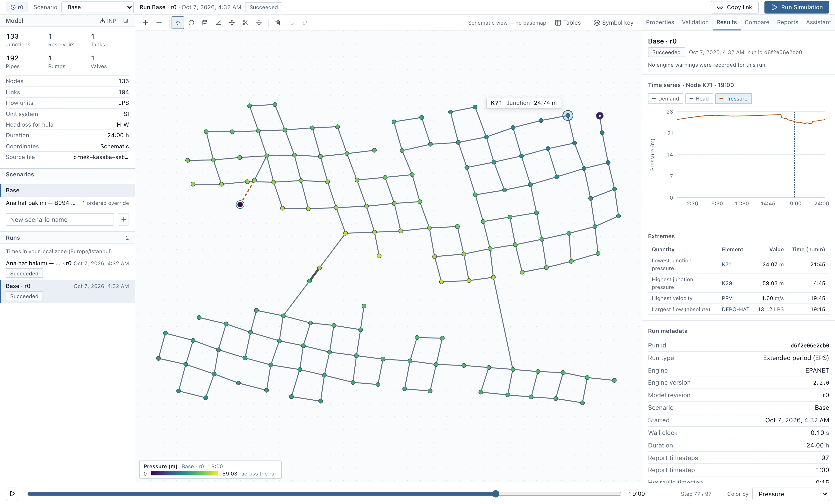Click the redo arrow icon

[305, 23]
